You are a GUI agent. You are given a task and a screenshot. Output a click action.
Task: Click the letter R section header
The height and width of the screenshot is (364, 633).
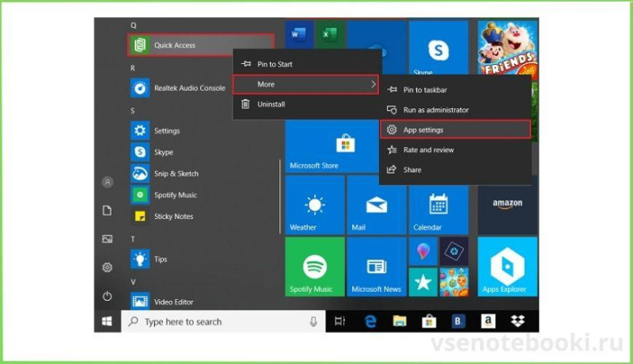pos(132,68)
